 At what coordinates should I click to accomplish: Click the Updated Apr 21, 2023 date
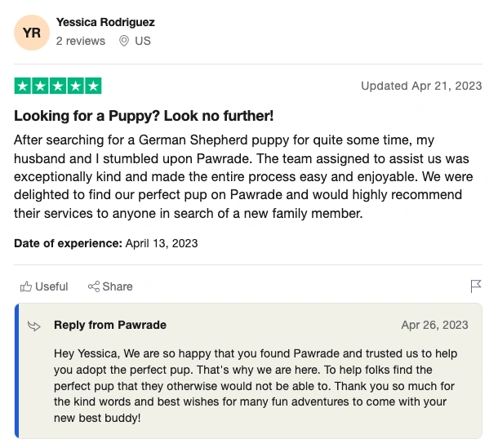click(421, 86)
